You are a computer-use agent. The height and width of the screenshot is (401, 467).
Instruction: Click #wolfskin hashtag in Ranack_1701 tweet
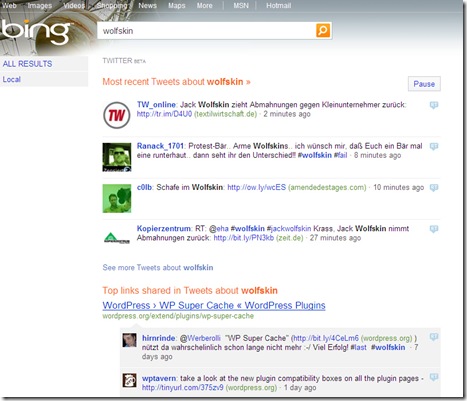click(315, 155)
